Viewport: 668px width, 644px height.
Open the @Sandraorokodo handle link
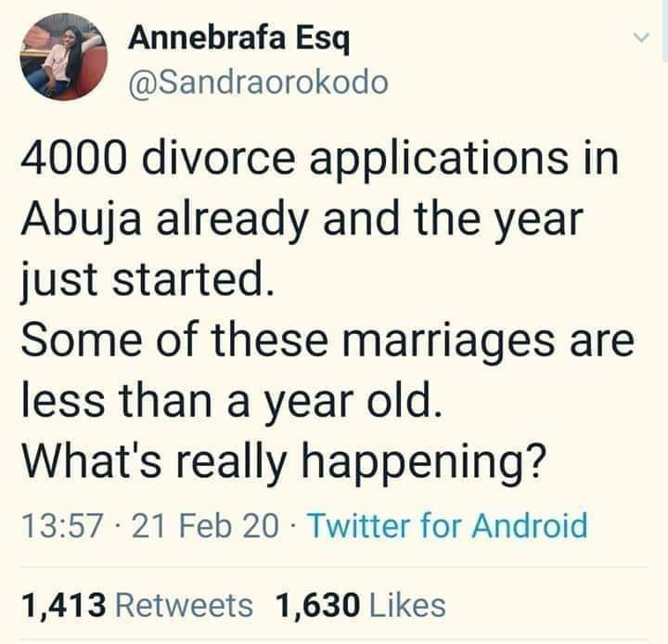tap(258, 82)
